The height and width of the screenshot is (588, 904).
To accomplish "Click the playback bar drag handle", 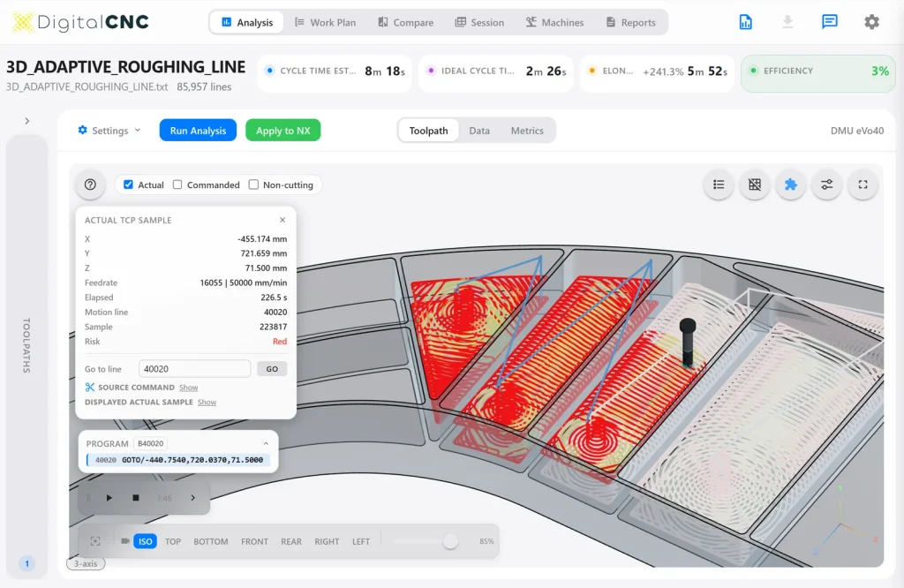I will 88,497.
